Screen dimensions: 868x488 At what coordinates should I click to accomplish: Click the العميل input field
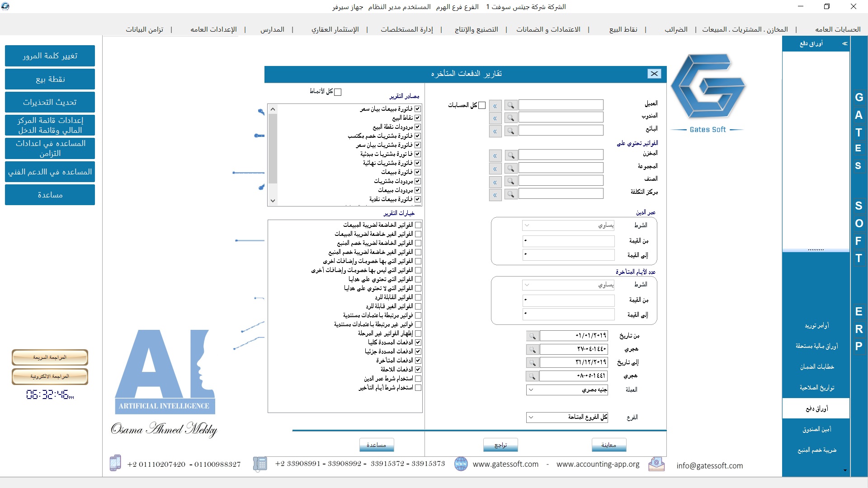(x=561, y=105)
